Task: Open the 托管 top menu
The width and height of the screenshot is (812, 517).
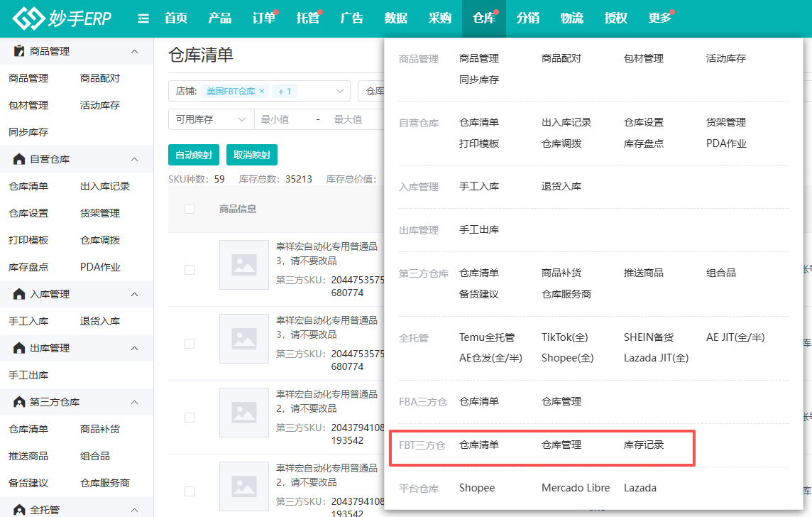Action: tap(308, 18)
